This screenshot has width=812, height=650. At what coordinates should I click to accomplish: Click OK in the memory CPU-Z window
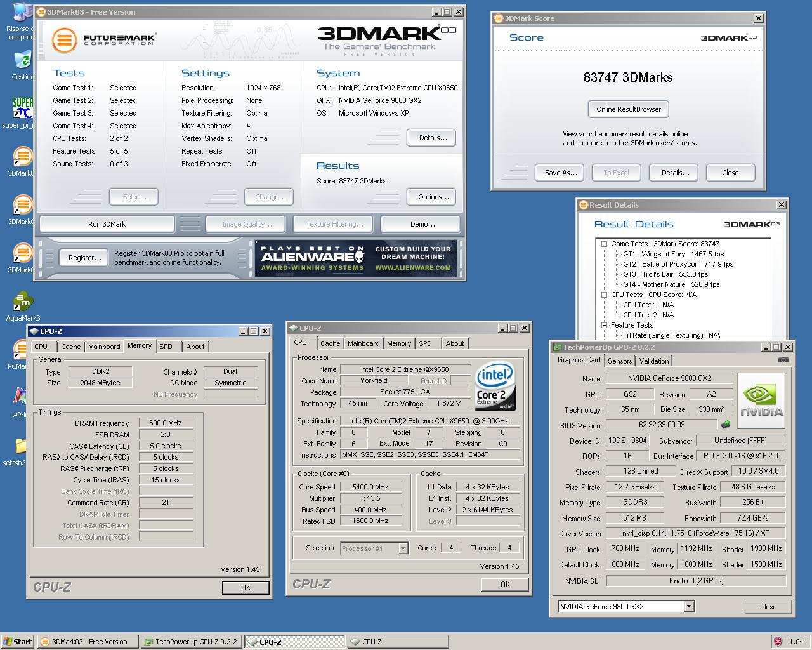click(x=246, y=588)
